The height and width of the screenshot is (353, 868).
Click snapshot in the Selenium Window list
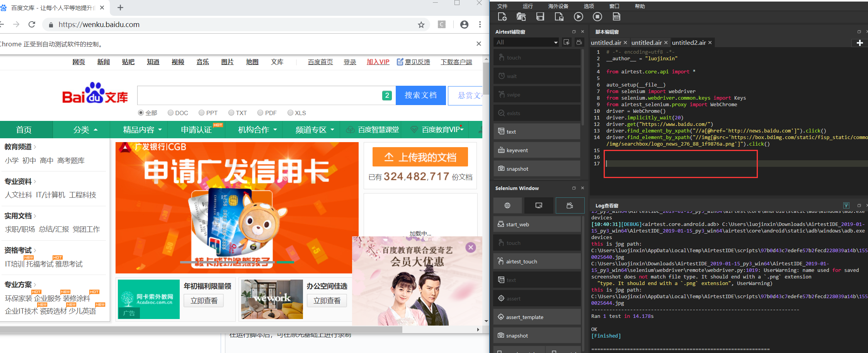coord(537,336)
